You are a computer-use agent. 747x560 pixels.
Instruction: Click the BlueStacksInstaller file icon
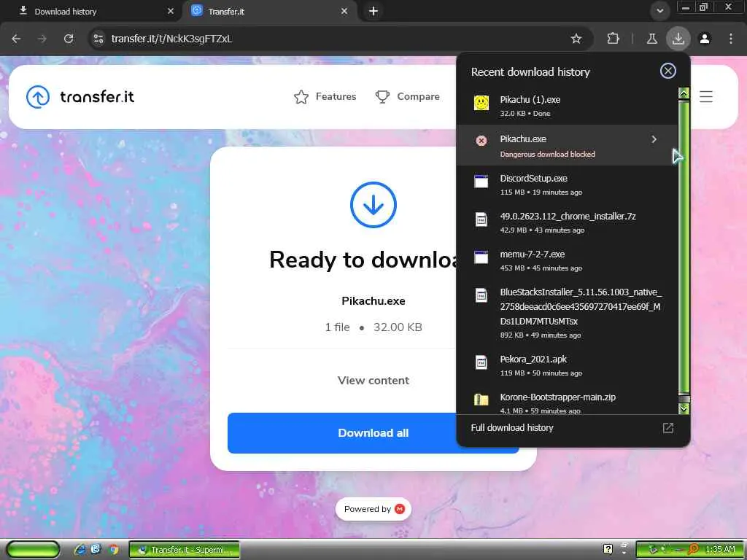tap(481, 295)
